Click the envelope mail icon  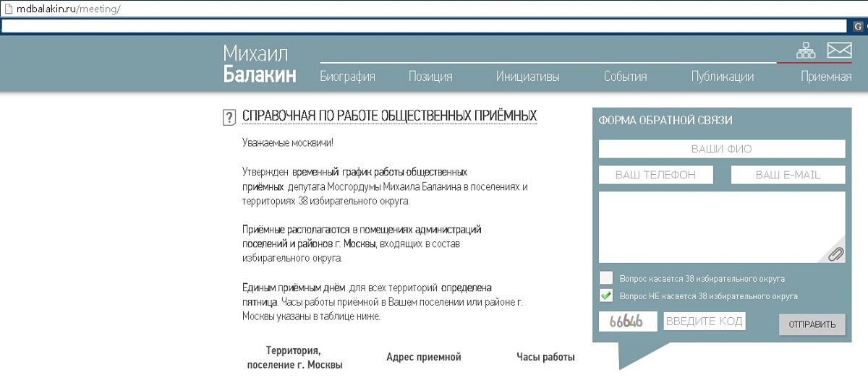click(839, 50)
